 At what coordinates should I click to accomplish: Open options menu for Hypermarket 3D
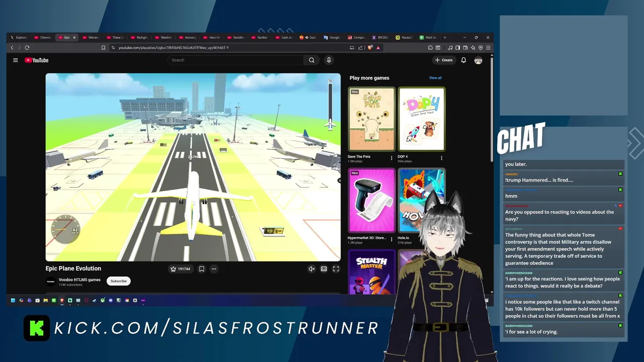point(391,240)
